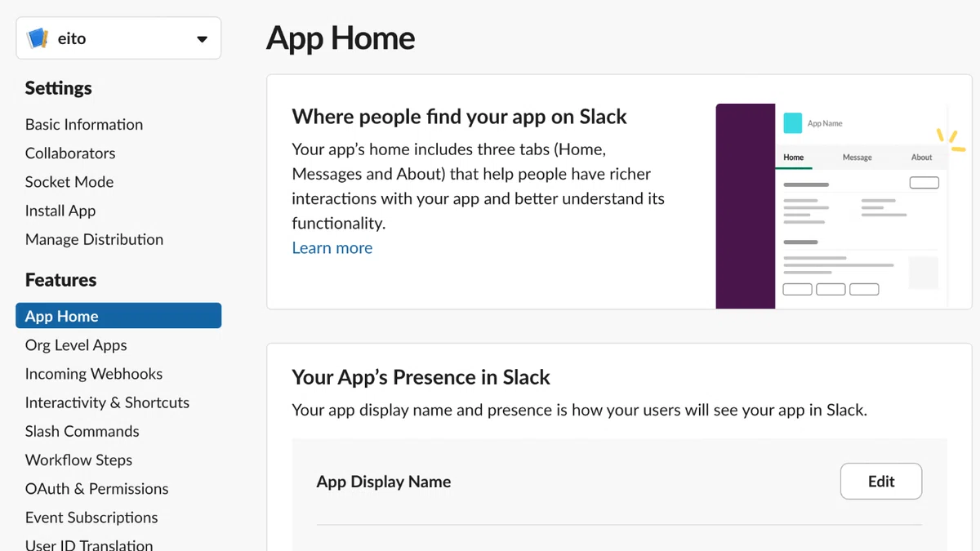Open Slash Commands feature page
Viewport: 980px width, 551px height.
tap(82, 431)
